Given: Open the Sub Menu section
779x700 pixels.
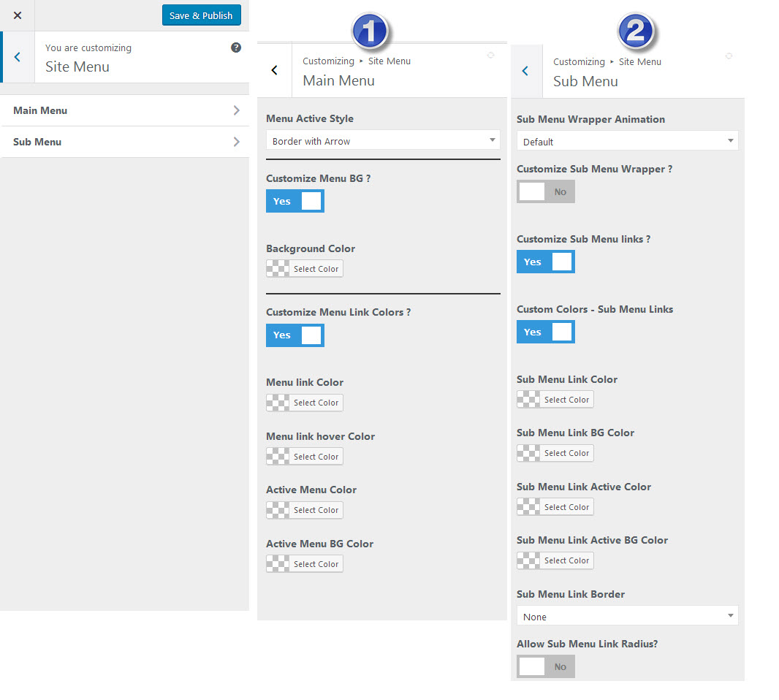Looking at the screenshot, I should 124,142.
